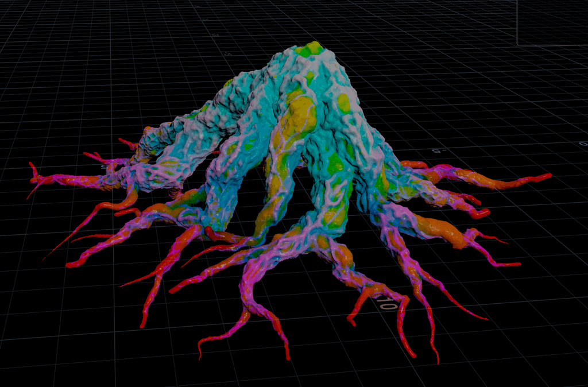Click inside the white outlined box top-right

click(551, 22)
